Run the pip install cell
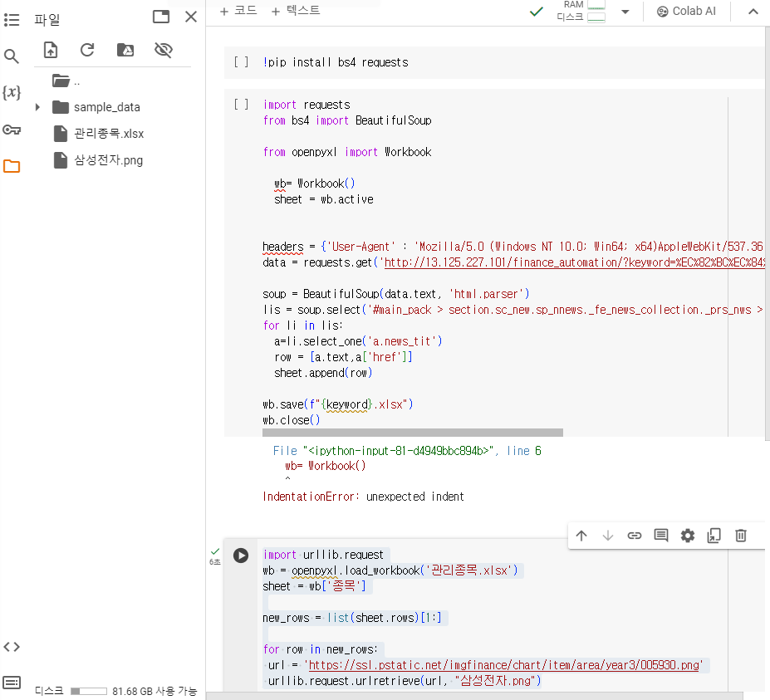 click(241, 61)
